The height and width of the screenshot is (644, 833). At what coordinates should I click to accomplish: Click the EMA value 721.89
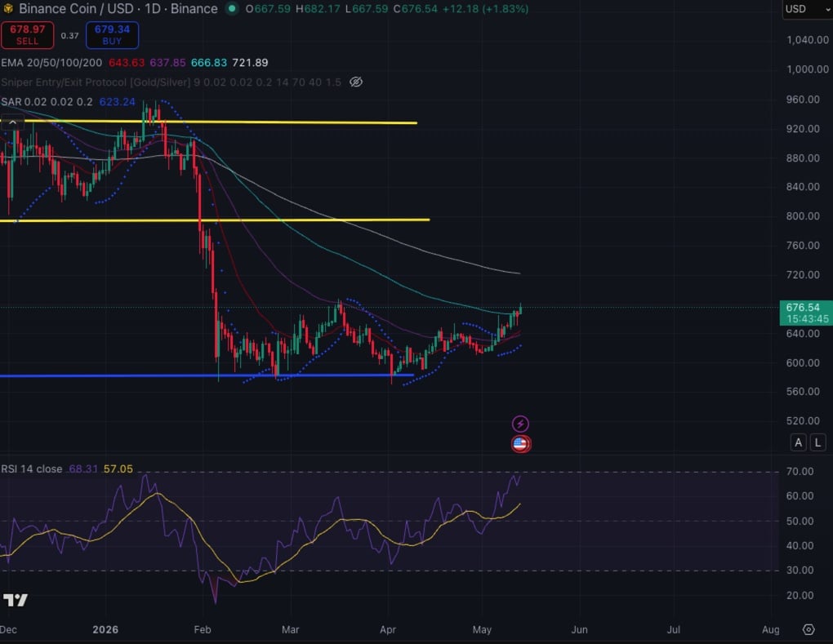[250, 63]
